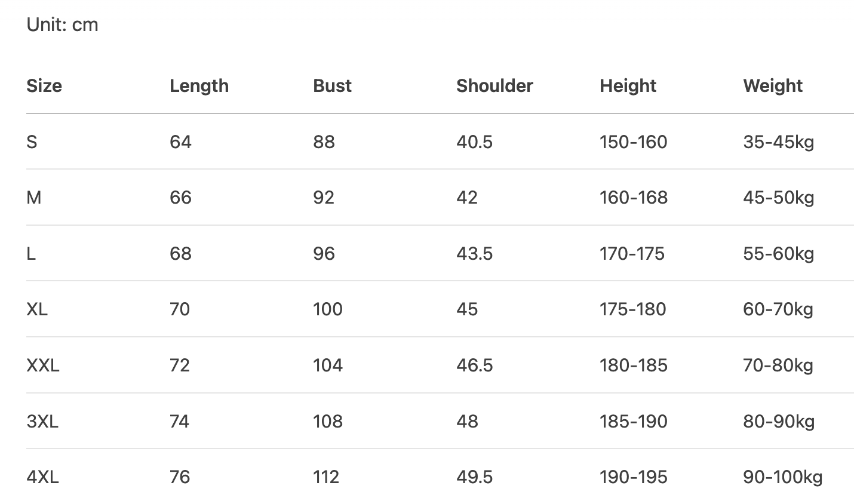Click the 185-190 height range
This screenshot has width=854, height=504.
pyautogui.click(x=633, y=422)
